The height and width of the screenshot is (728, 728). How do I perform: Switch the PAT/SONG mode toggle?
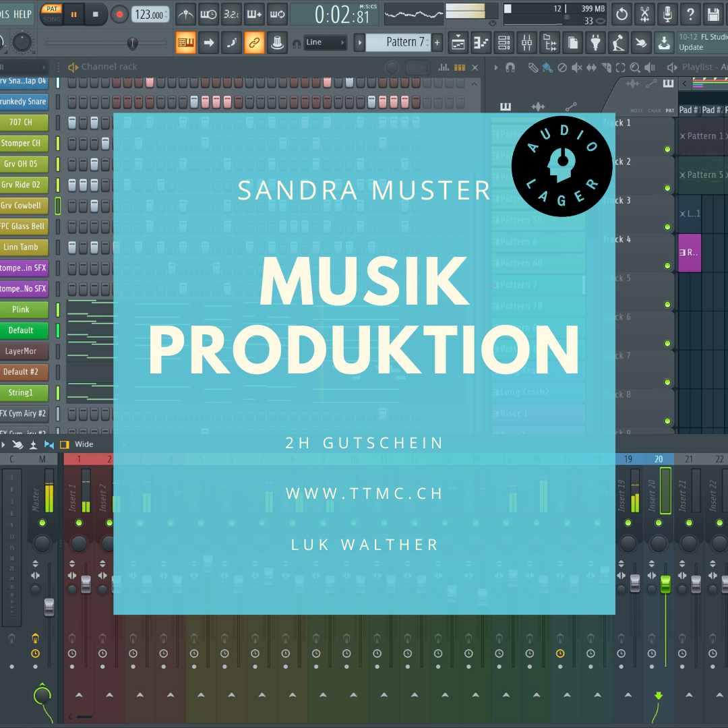(x=51, y=14)
